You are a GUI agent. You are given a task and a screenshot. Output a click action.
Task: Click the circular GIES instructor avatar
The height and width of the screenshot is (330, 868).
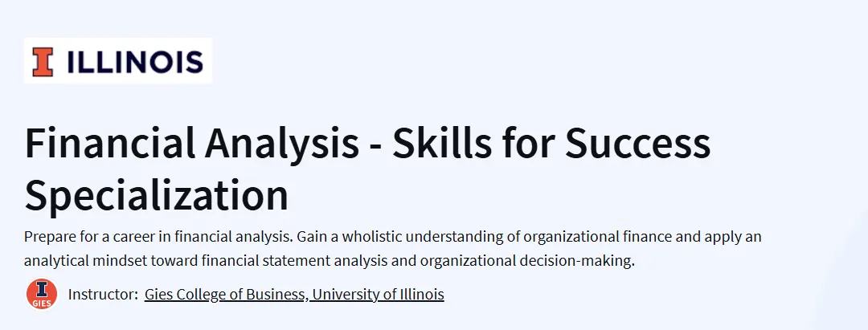(x=42, y=295)
